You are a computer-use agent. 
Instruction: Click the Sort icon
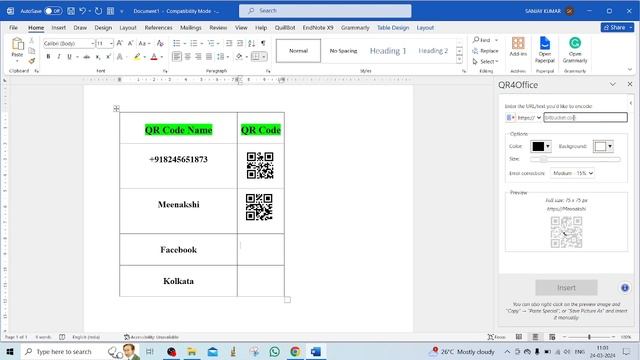click(x=251, y=43)
